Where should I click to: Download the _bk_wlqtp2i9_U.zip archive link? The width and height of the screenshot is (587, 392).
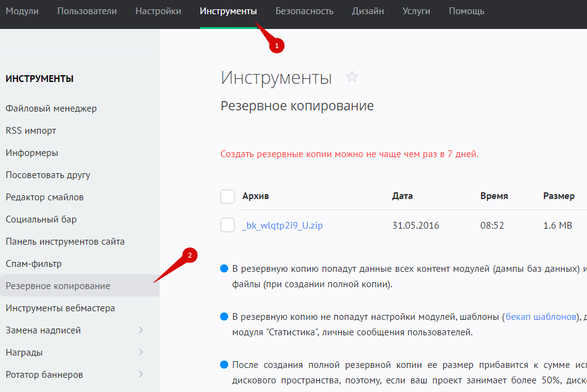pyautogui.click(x=282, y=226)
